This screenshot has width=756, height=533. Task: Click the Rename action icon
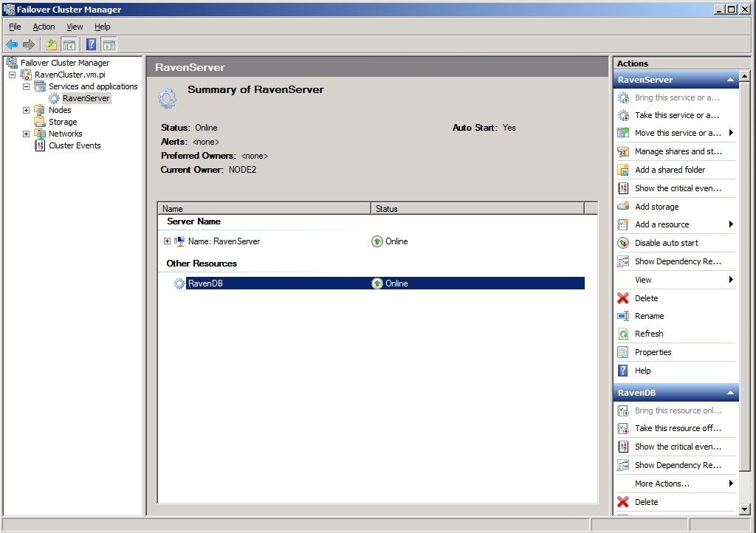tap(623, 316)
